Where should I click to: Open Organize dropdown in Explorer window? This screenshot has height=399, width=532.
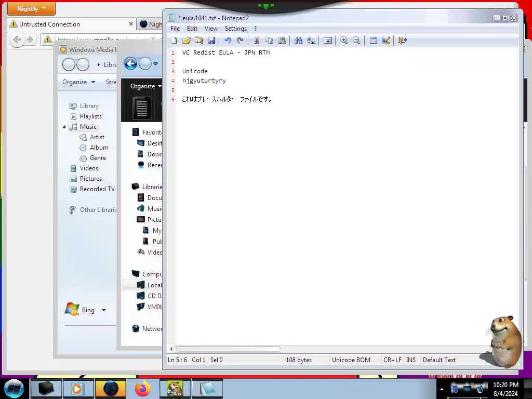click(x=145, y=86)
